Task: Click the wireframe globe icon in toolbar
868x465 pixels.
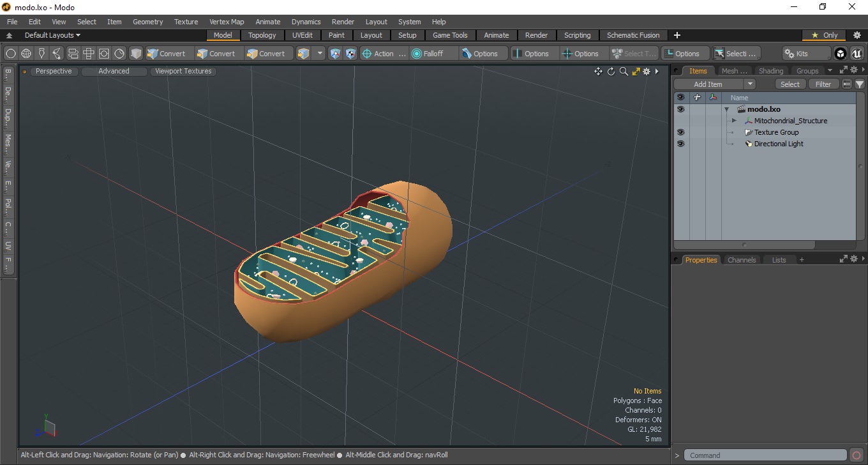Action: point(26,54)
